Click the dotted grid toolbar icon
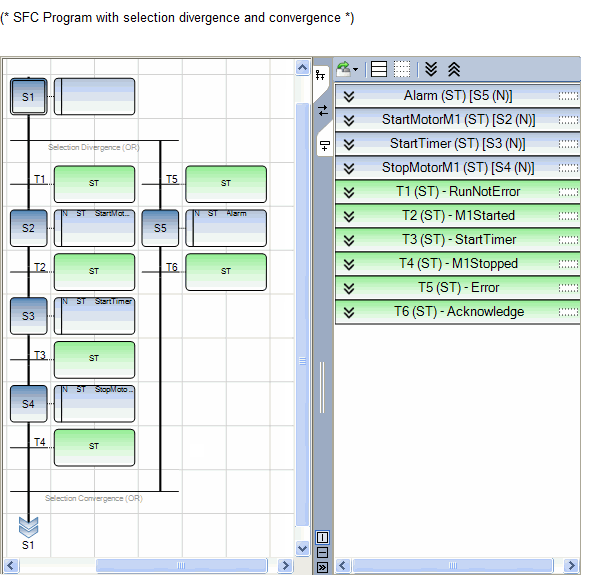 coord(402,69)
